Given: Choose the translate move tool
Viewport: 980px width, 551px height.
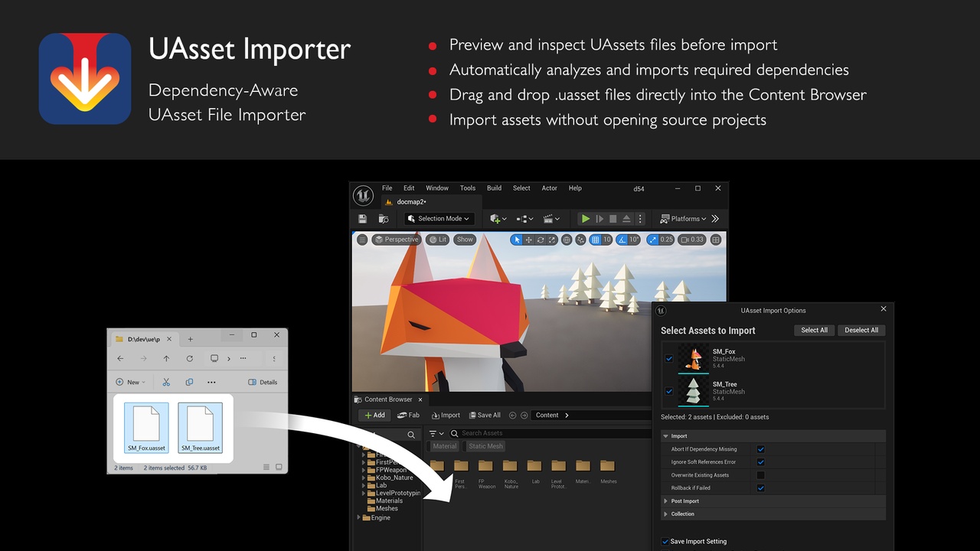Looking at the screenshot, I should point(529,240).
